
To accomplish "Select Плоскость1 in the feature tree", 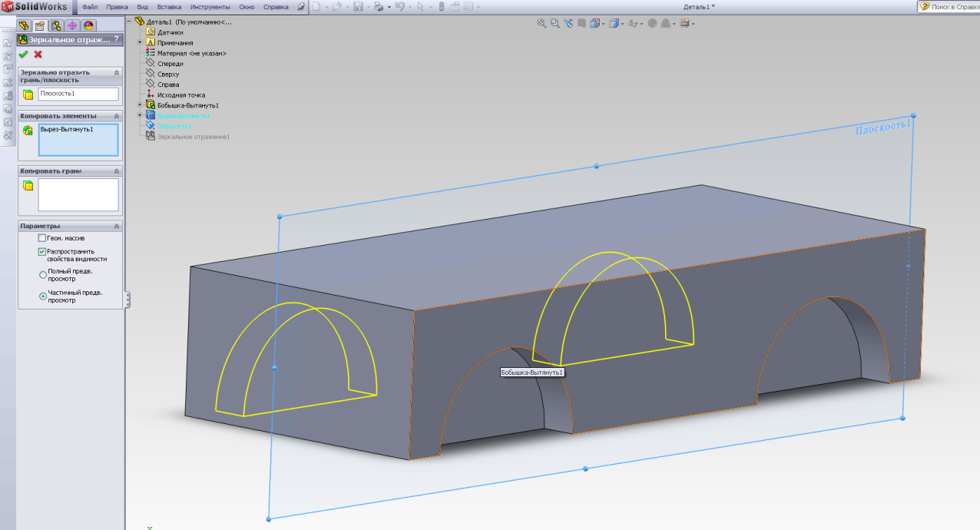I will pyautogui.click(x=174, y=126).
